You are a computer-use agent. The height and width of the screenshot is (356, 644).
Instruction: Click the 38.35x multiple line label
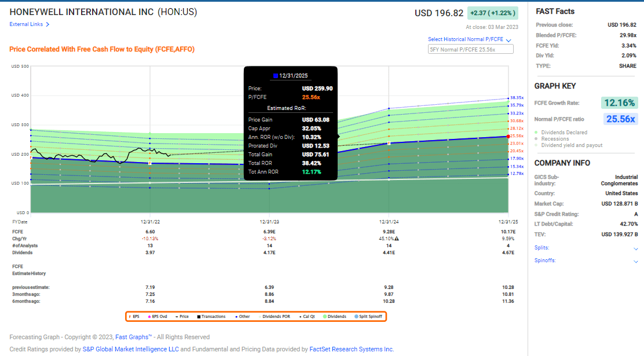click(x=517, y=98)
